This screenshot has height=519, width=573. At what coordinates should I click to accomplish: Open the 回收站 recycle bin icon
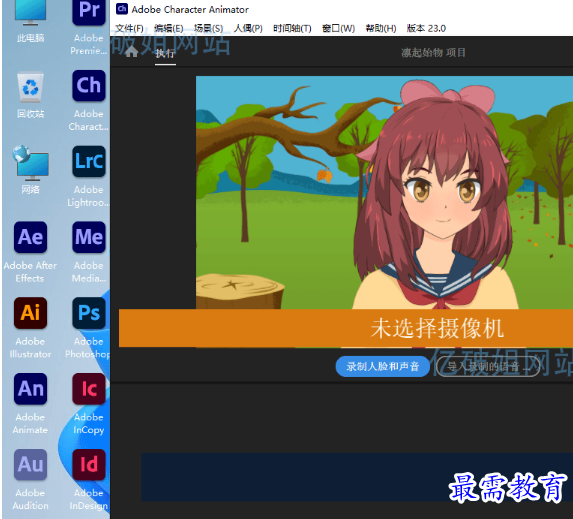point(30,95)
